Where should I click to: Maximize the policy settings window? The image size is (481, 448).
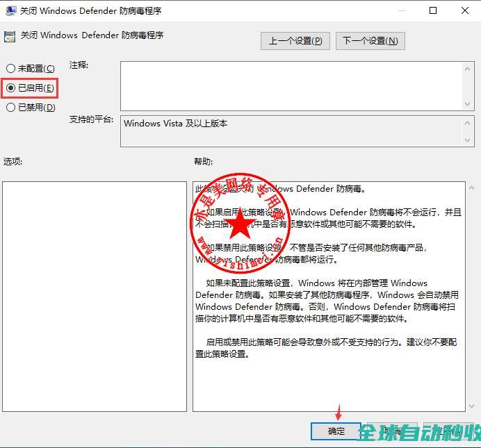tap(433, 10)
